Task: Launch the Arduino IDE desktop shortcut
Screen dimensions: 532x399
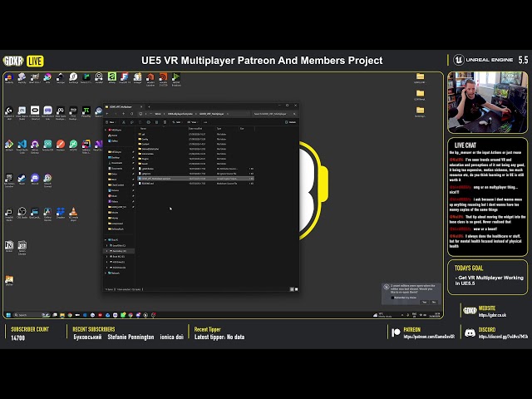Action: [x=47, y=144]
